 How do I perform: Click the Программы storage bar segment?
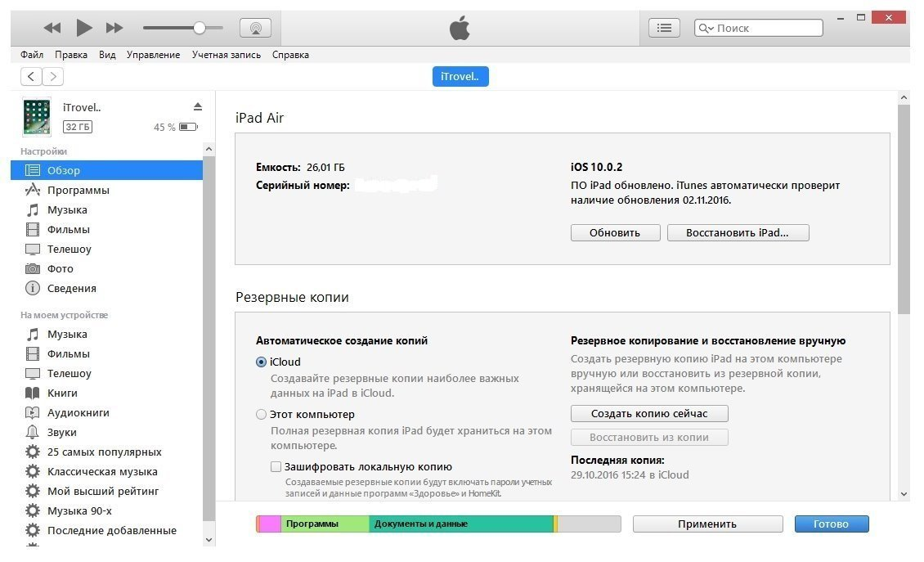pos(325,524)
